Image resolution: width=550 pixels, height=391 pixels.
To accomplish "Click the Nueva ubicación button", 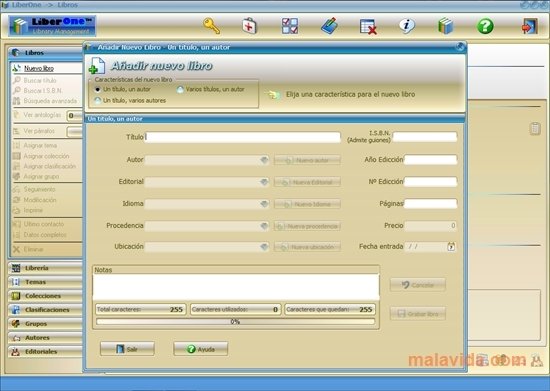I will tap(307, 247).
